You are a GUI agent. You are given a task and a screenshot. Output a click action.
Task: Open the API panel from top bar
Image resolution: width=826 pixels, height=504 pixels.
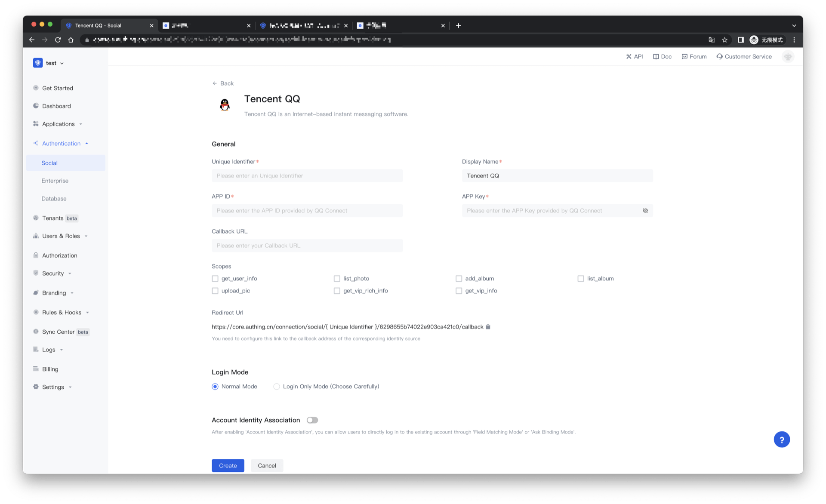click(x=635, y=56)
